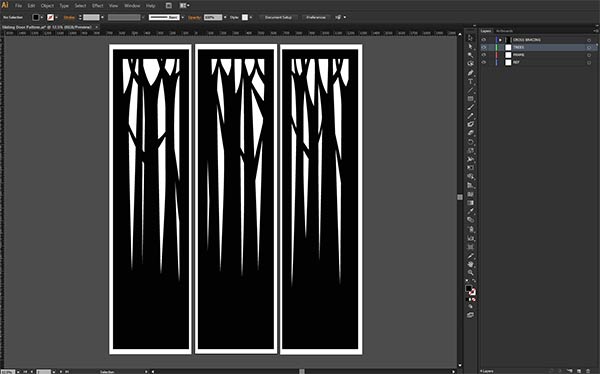600x374 pixels.
Task: Select the Rectangle tool
Action: coord(470,99)
